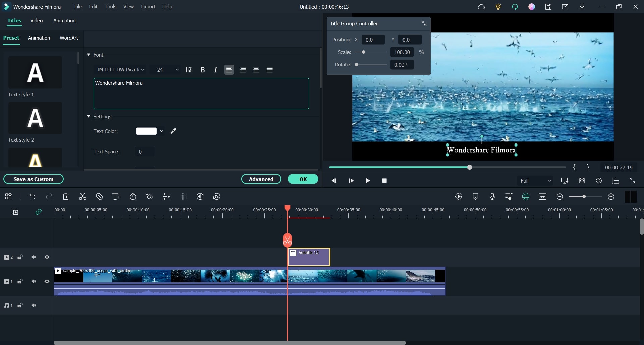Hide video track 2 with eye icon
Screen dimensions: 644x345
[x=47, y=257]
